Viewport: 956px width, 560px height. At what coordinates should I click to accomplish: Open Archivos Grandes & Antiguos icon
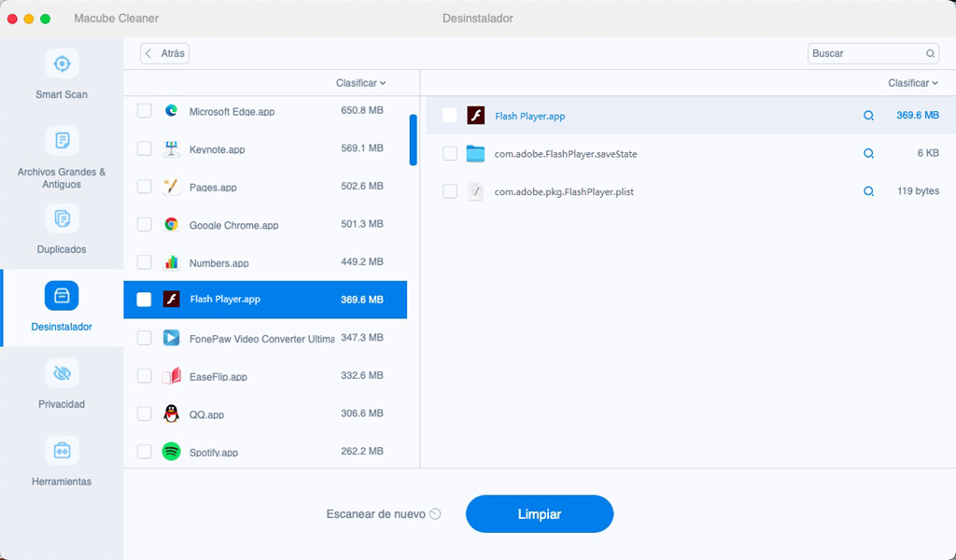pos(62,141)
